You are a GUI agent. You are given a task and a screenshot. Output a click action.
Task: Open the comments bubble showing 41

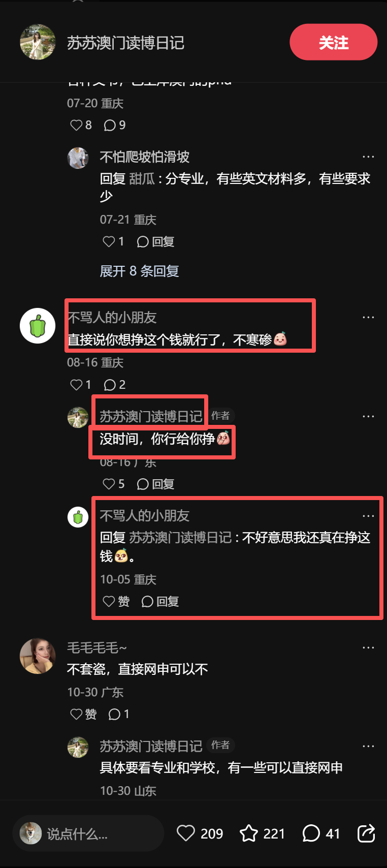(321, 833)
